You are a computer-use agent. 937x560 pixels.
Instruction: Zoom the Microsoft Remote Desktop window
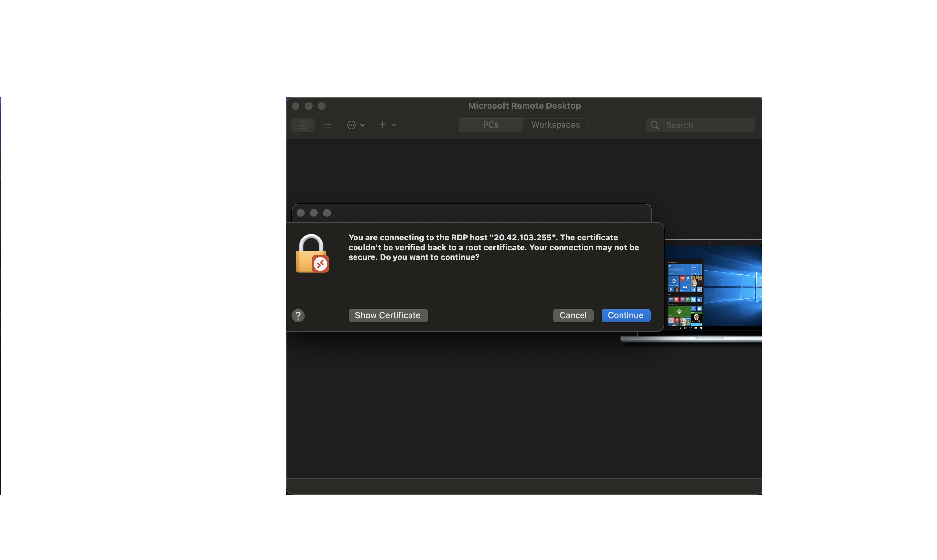tap(322, 106)
